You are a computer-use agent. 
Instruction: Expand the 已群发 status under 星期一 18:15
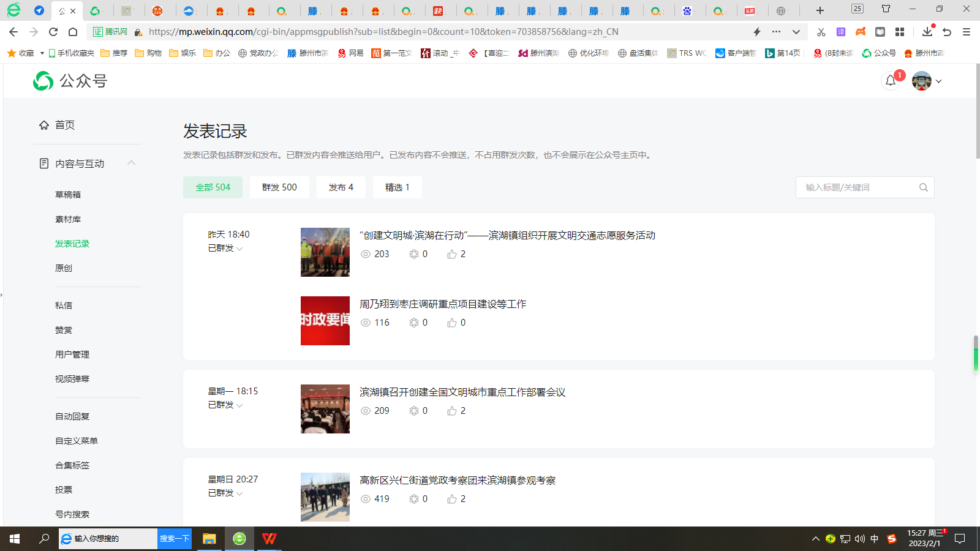tap(225, 405)
